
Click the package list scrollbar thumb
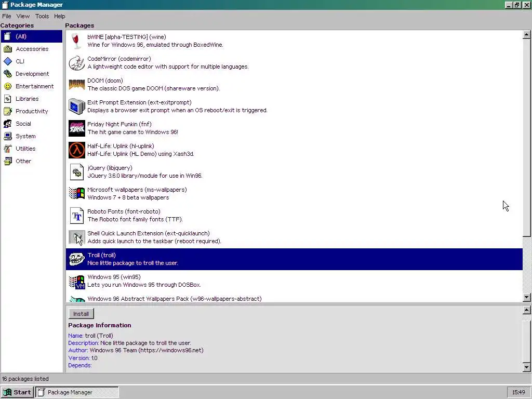(x=527, y=137)
